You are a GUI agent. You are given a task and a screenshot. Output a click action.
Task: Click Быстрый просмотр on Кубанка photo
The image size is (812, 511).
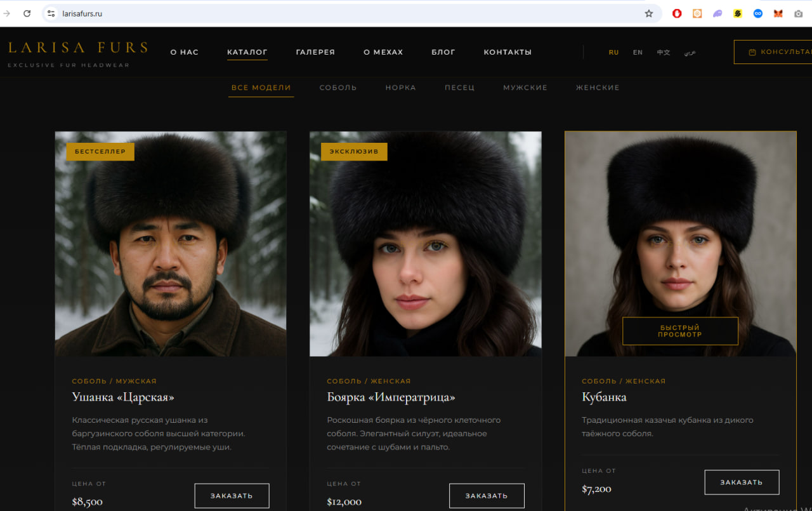(680, 331)
